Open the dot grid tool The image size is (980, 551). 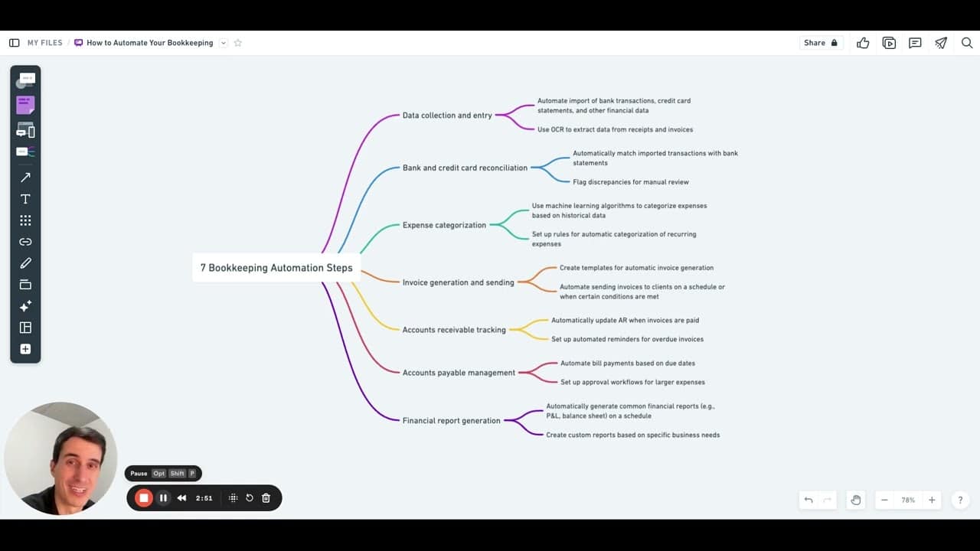click(x=25, y=220)
